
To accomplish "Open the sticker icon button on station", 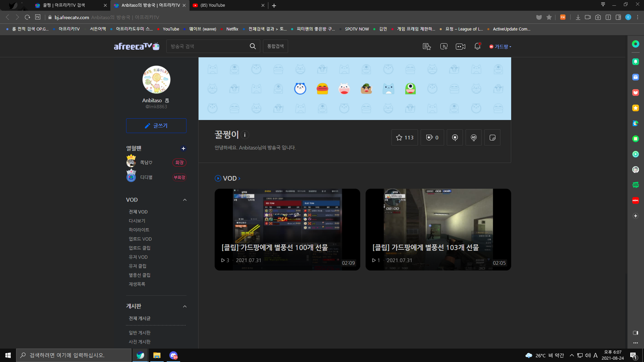I will coord(492,137).
